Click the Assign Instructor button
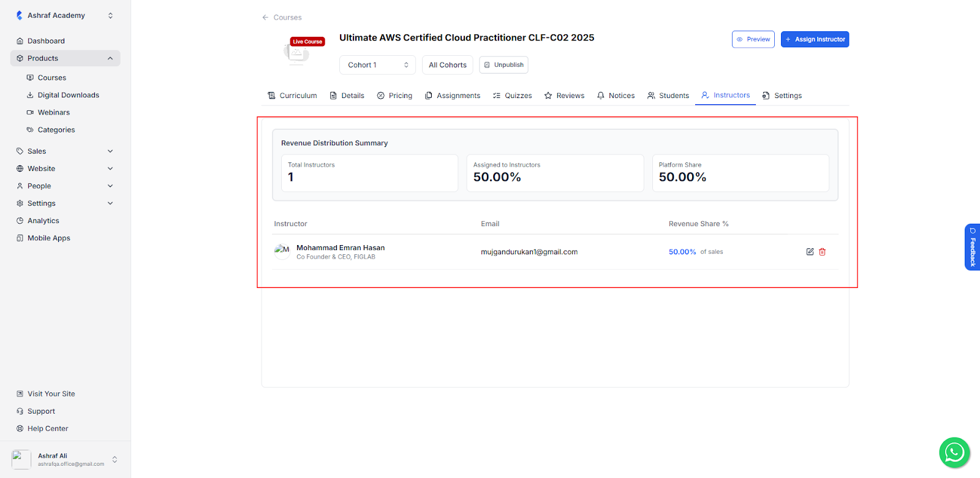This screenshot has width=980, height=478. coord(815,39)
